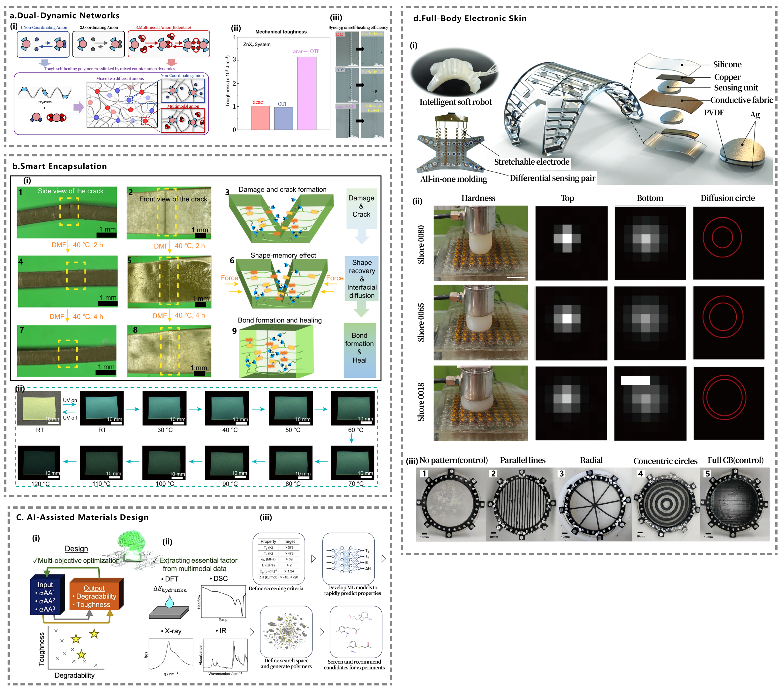Open the 120 °C sample photo

point(39,463)
